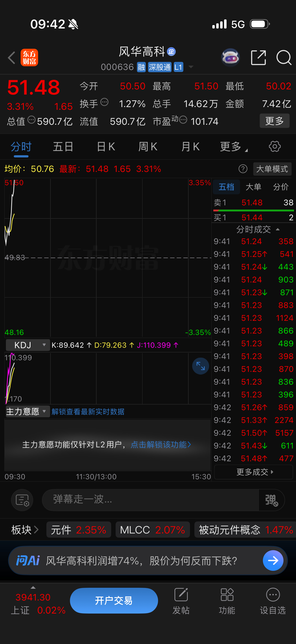Tap the 均价 50.76 label

[x=29, y=169]
